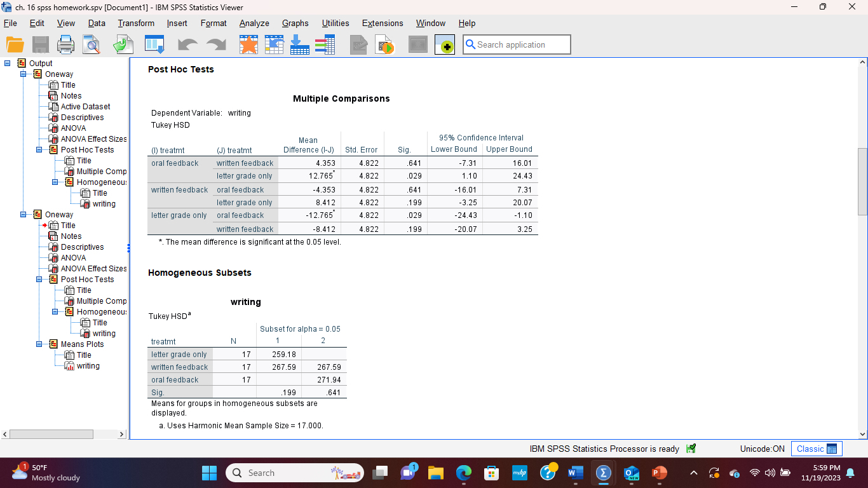Click the outline pane horizontal scrollbar thumb
Screen dimensions: 868x488
pyautogui.click(x=52, y=434)
